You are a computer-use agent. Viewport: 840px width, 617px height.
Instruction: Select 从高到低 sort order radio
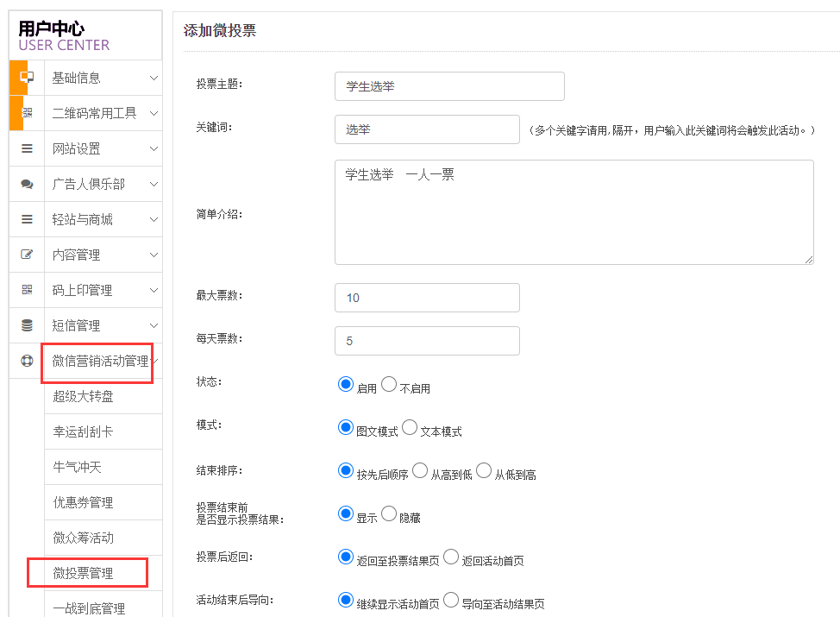pos(420,470)
